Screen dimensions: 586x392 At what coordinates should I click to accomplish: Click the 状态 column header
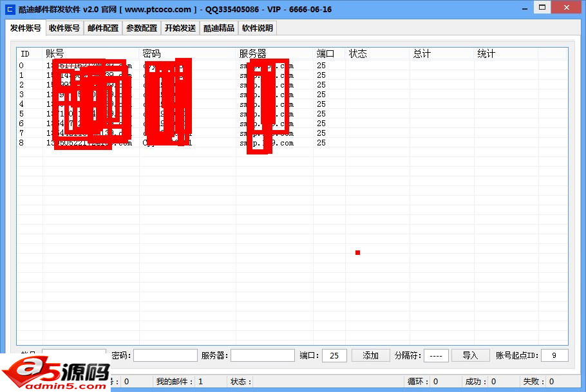(x=377, y=54)
